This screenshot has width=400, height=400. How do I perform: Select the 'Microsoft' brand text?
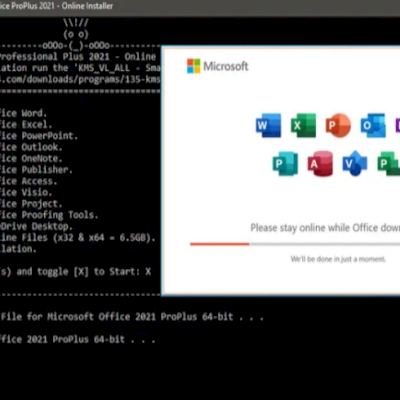click(226, 66)
